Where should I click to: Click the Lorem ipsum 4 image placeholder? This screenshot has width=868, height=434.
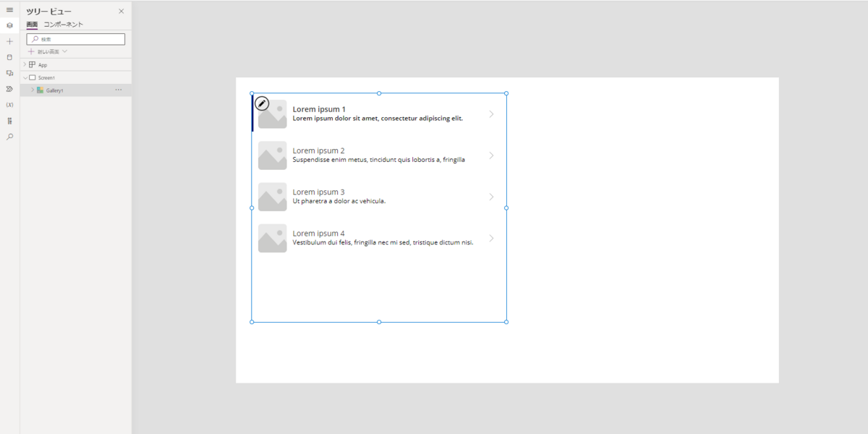click(x=273, y=238)
